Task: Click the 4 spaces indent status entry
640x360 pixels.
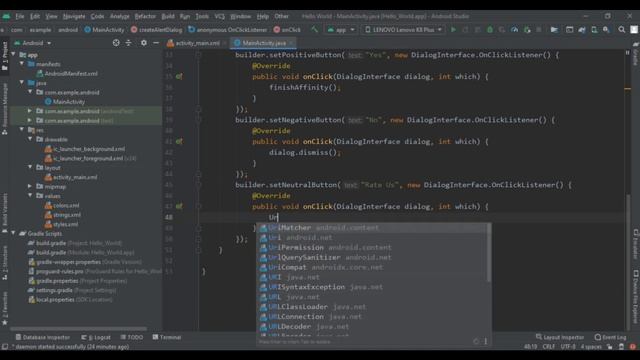Action: click(x=591, y=347)
